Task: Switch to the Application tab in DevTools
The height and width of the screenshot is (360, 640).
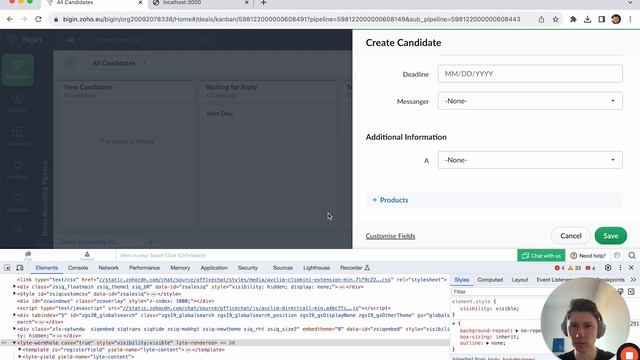Action: (x=214, y=268)
